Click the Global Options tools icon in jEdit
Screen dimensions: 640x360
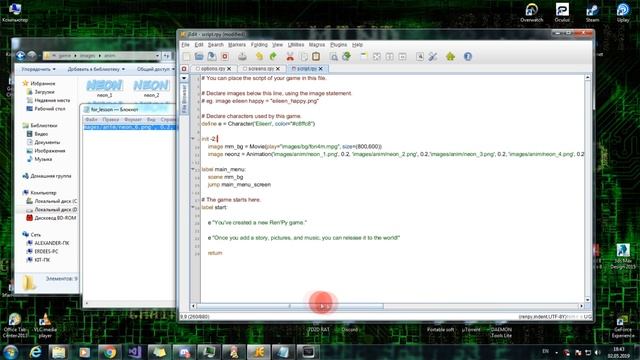coord(433,57)
